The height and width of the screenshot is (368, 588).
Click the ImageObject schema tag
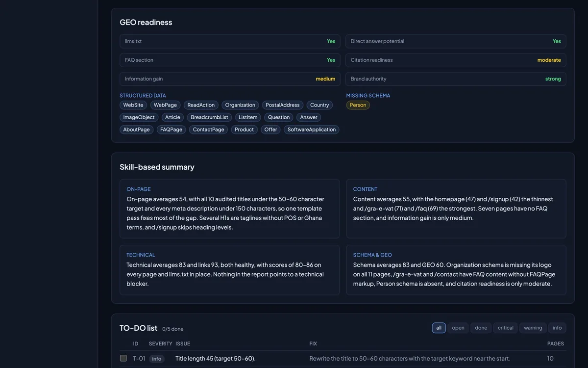pyautogui.click(x=139, y=117)
